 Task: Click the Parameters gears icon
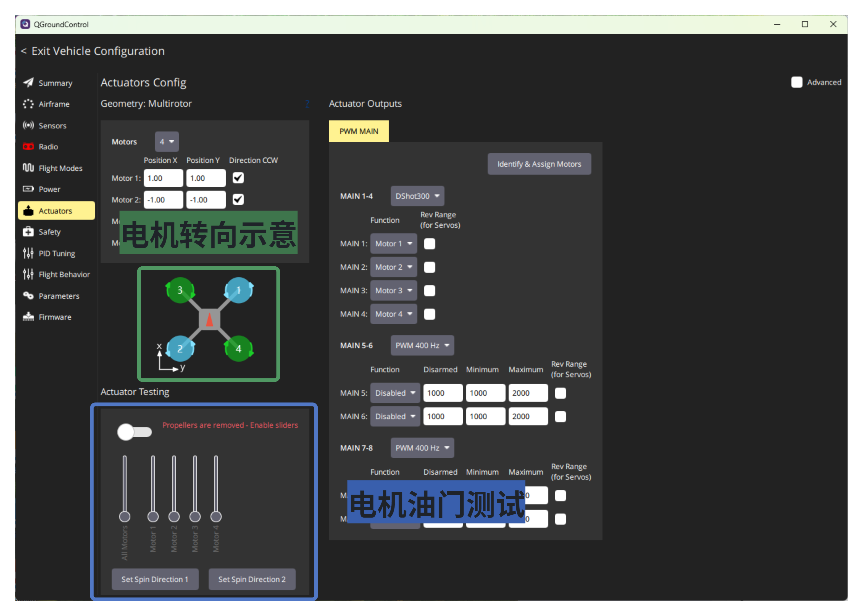coord(28,295)
